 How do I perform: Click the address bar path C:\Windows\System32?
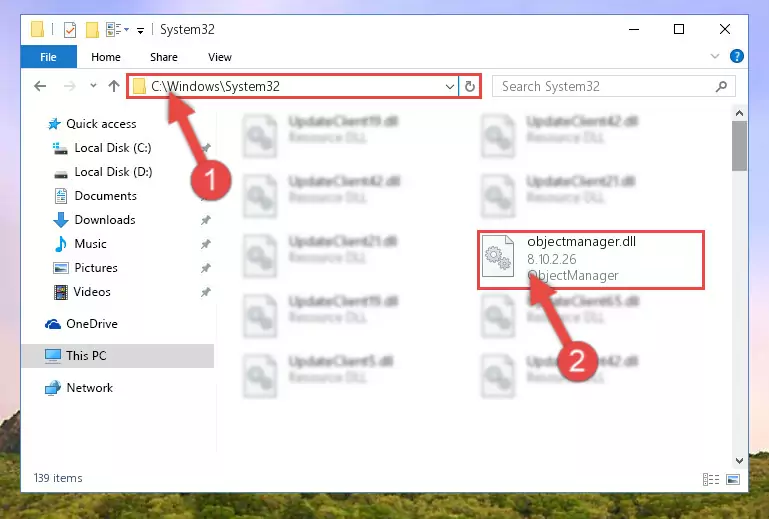pos(215,86)
